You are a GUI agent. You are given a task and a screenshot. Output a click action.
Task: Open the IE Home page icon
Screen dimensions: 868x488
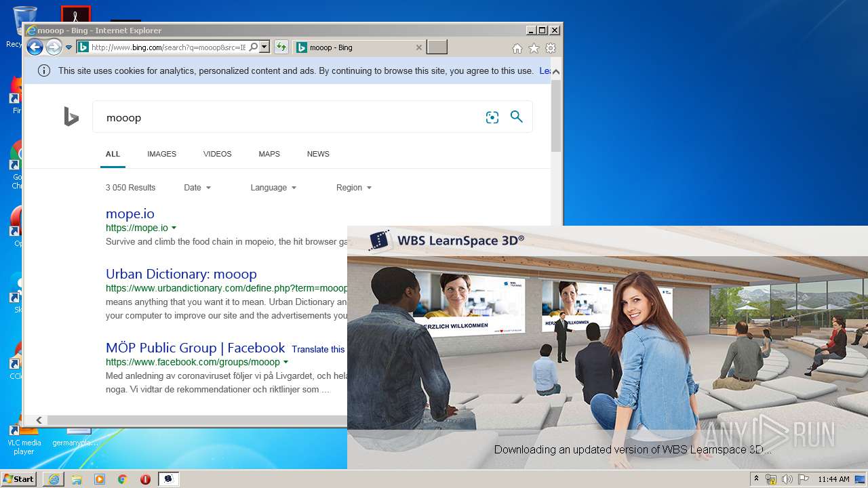click(x=517, y=48)
